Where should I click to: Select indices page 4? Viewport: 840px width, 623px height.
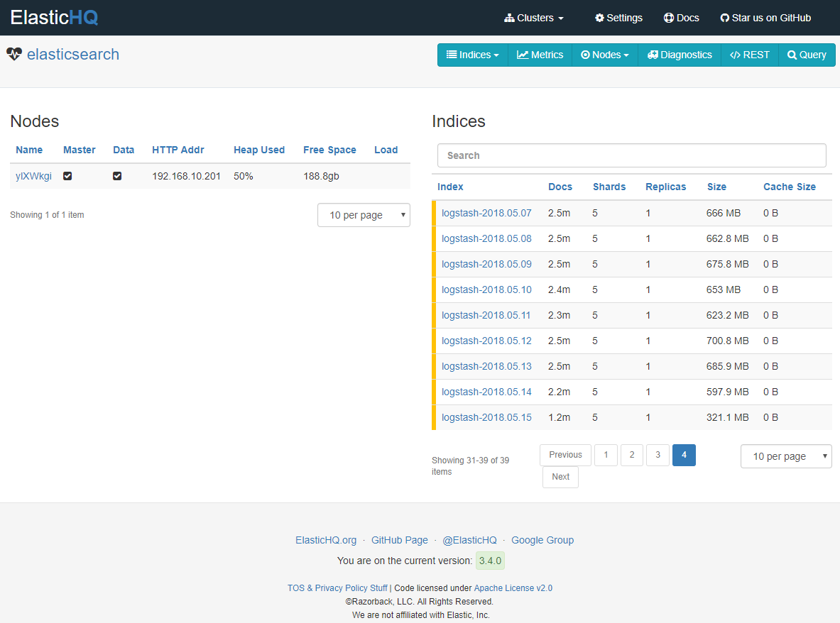click(x=684, y=455)
